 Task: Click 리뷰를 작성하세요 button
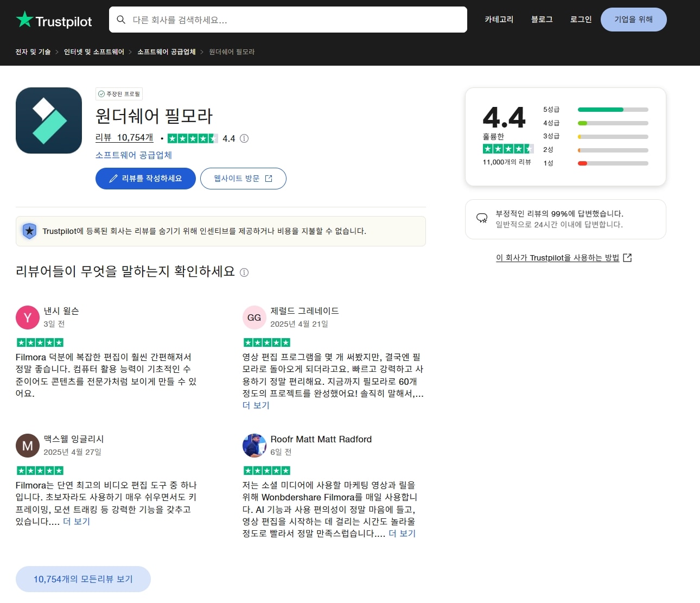[x=145, y=179]
